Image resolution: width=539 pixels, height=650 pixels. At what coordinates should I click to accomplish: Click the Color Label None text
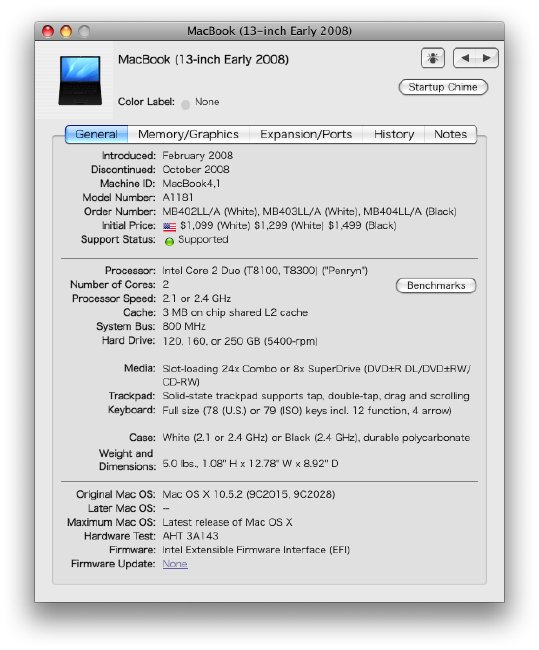tap(207, 102)
